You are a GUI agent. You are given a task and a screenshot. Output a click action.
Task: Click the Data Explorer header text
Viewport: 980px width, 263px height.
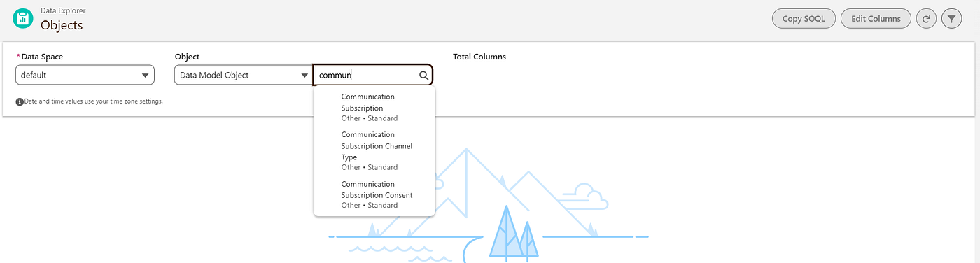tap(63, 10)
